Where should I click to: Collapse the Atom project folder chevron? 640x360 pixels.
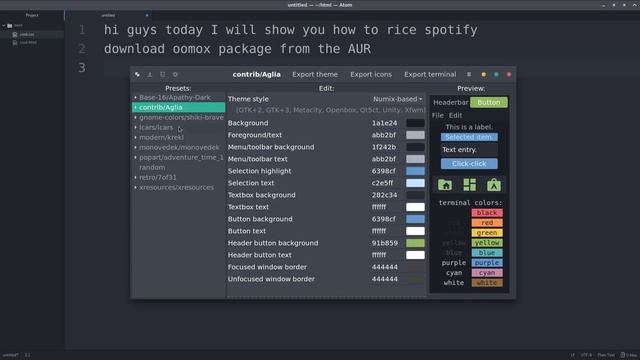pos(4,25)
